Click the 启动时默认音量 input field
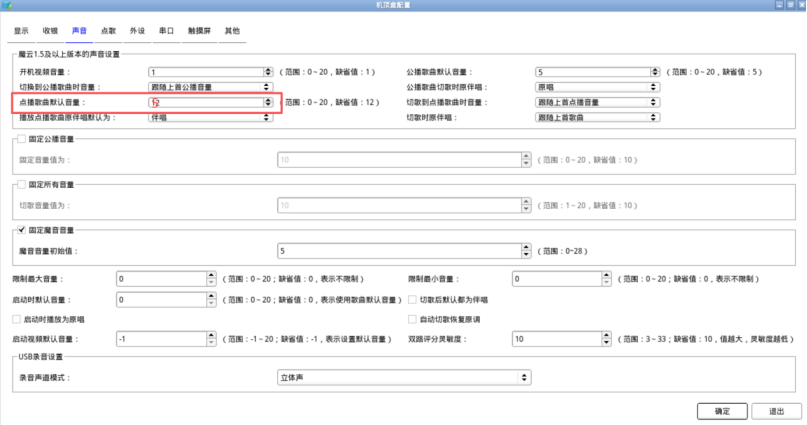The width and height of the screenshot is (807, 425). tap(162, 299)
